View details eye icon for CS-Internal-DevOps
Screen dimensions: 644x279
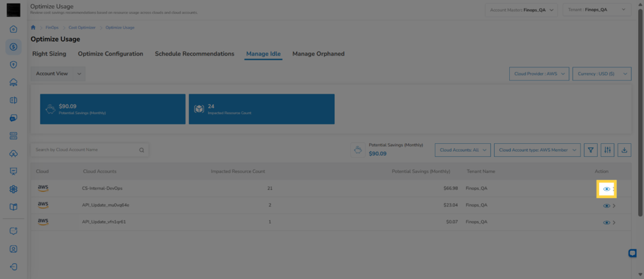tap(606, 189)
